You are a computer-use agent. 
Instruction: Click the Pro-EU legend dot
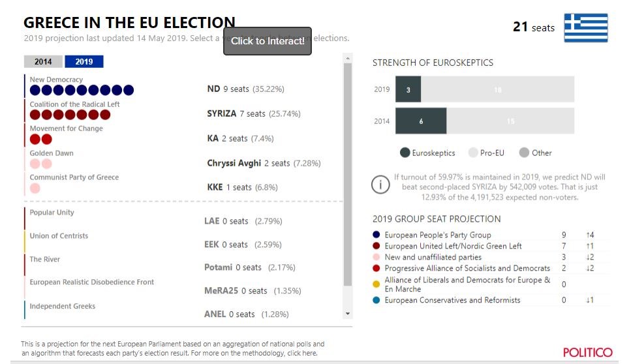473,153
